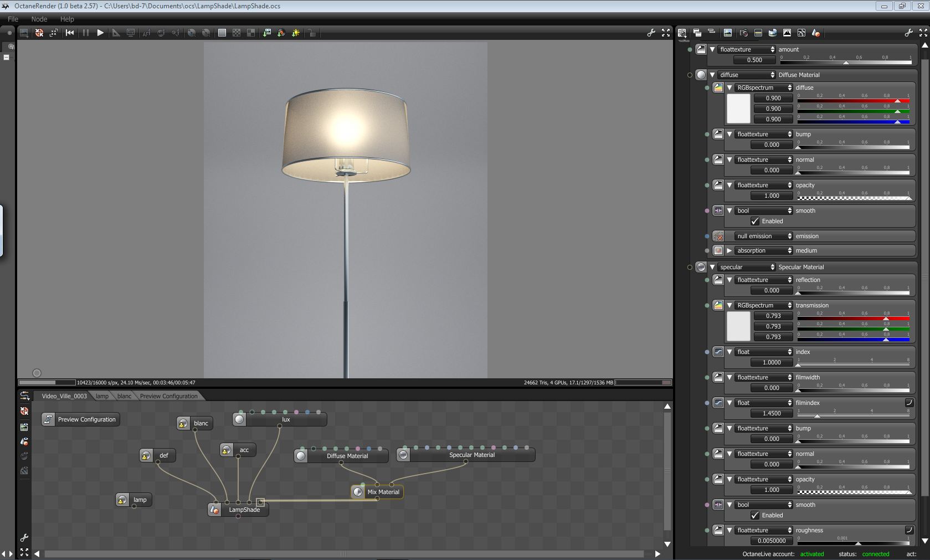930x560 pixels.
Task: Restart the render with rewind icon
Action: (x=70, y=33)
